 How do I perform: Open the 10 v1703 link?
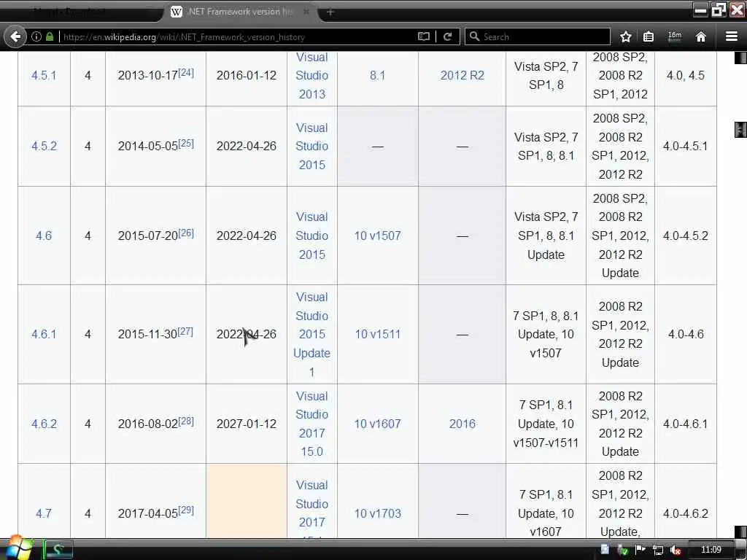point(377,513)
